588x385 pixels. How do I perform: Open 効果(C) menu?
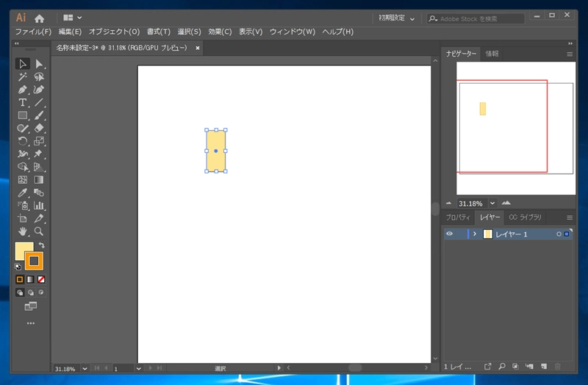pos(220,32)
